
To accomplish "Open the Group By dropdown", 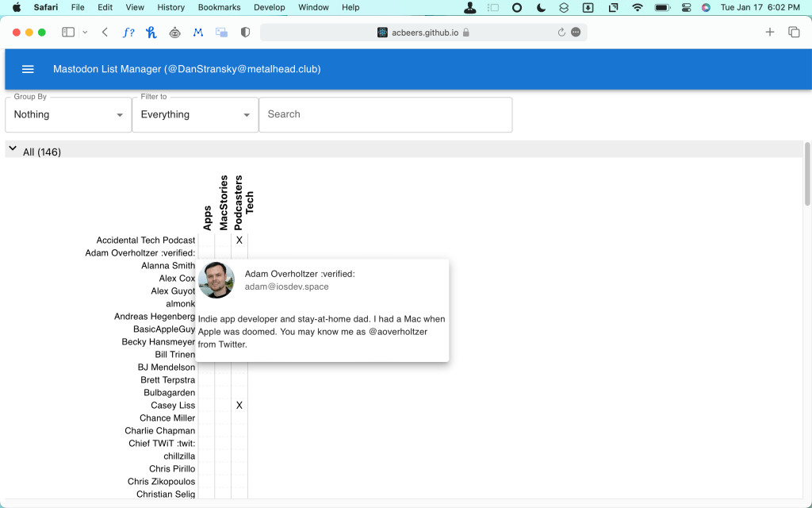I will pyautogui.click(x=67, y=114).
